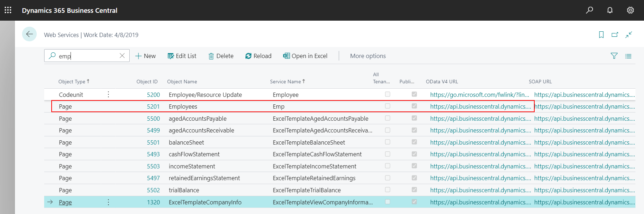Viewport: 644px width, 214px height.
Task: Open page in new window
Action: [615, 35]
